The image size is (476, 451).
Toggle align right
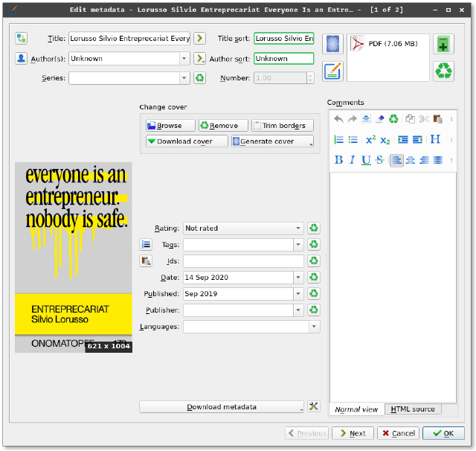click(424, 160)
